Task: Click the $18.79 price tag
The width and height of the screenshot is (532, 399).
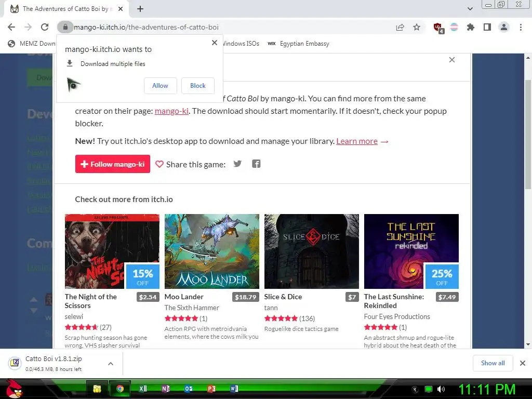Action: point(246,297)
